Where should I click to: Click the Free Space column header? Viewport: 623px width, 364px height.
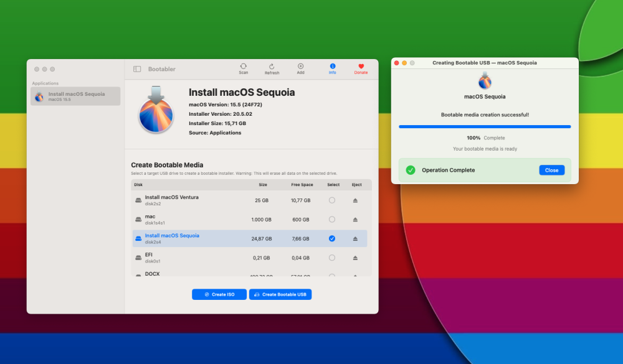click(x=302, y=185)
